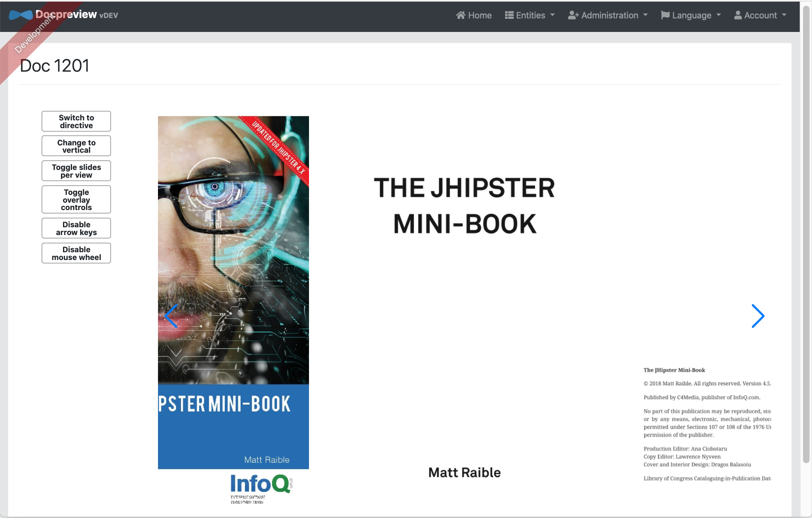Image resolution: width=812 pixels, height=518 pixels.
Task: Click Change to vertical button
Action: (77, 147)
